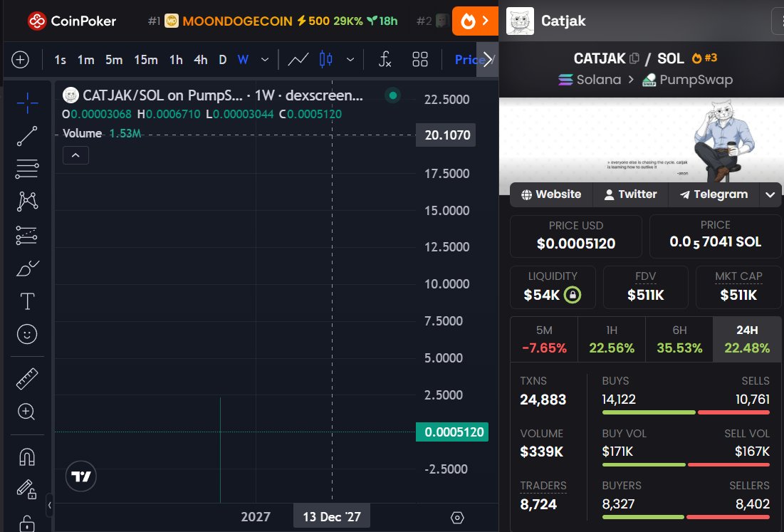
Task: Click the liquidity lock icon
Action: 573,295
